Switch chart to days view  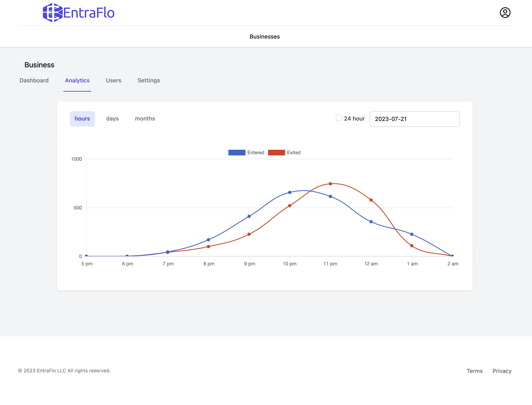112,119
